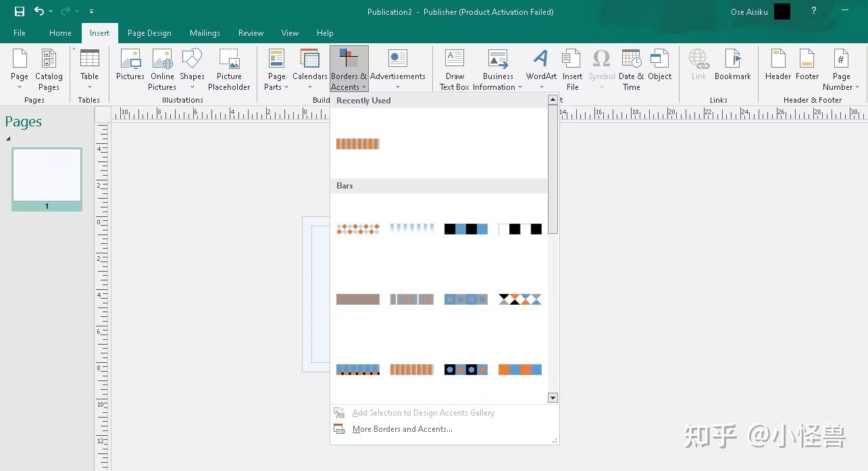Select the Draw Text Box tool
The image size is (868, 471).
coord(454,68)
